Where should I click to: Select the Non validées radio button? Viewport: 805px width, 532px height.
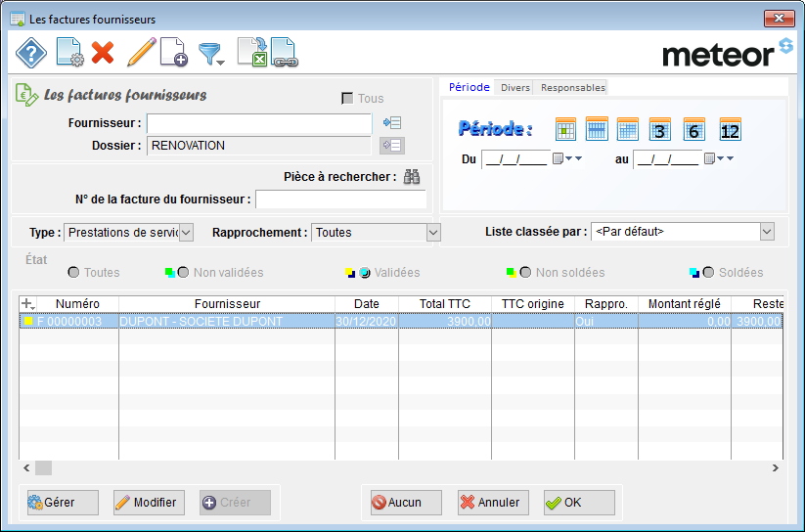click(183, 272)
